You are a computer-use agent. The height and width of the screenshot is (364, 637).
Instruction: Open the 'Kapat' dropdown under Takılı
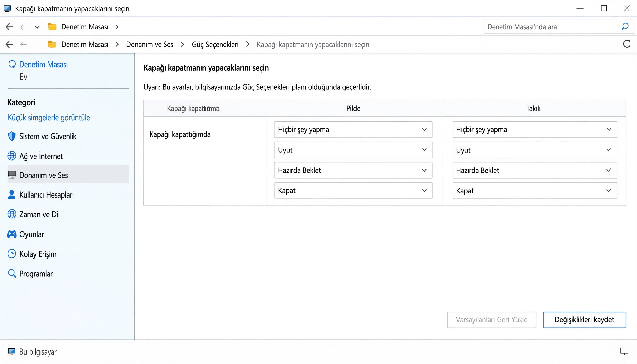[x=535, y=191]
